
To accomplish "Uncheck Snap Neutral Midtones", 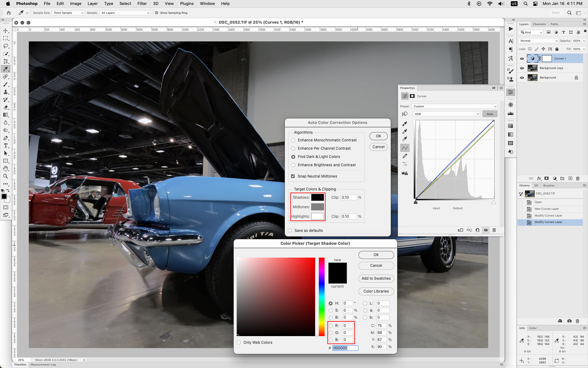I will pos(293,176).
